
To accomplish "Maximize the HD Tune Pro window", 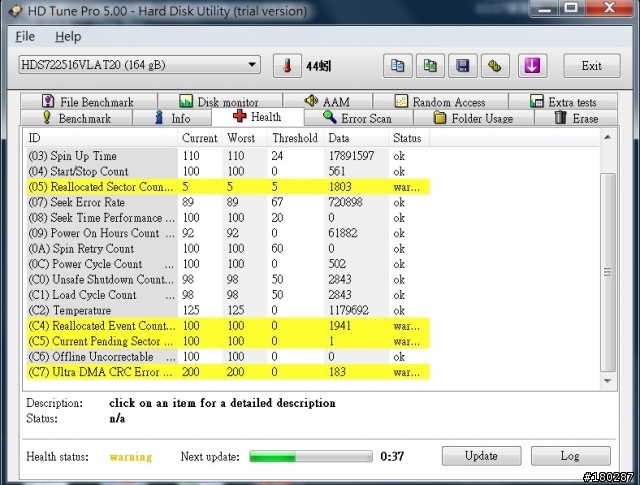I will click(x=571, y=8).
